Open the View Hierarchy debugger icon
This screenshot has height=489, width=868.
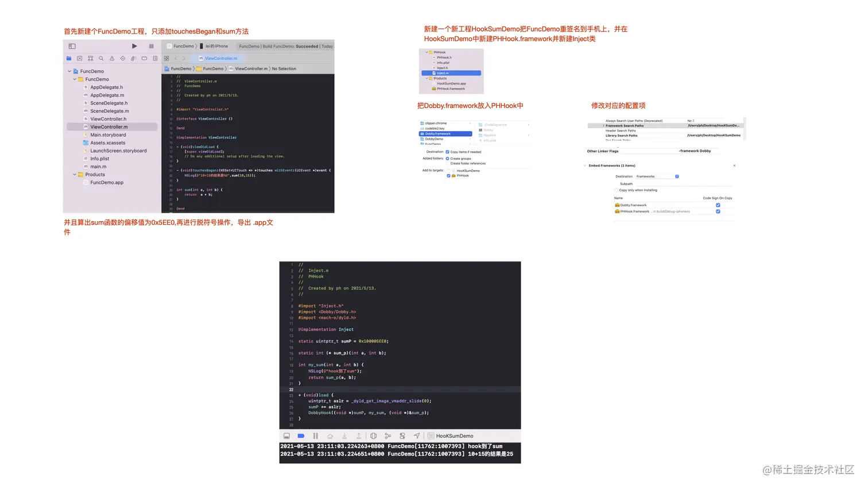373,436
